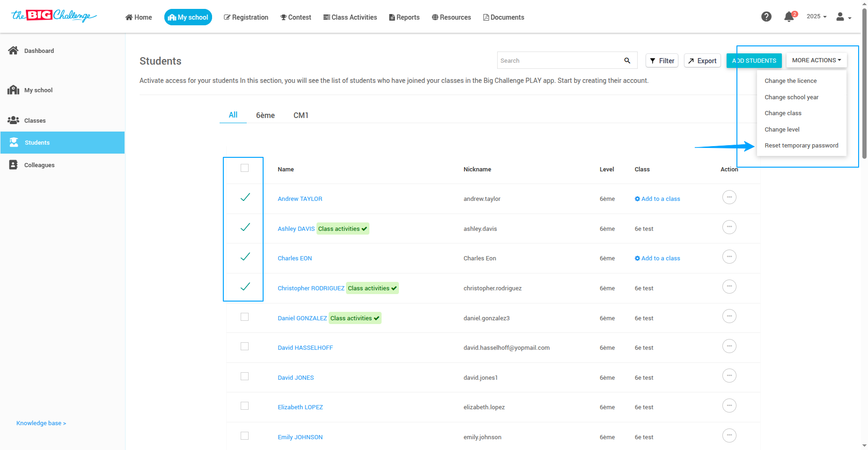Choose Reset temporary password option
Screen dimensions: 868x450
pyautogui.click(x=802, y=146)
